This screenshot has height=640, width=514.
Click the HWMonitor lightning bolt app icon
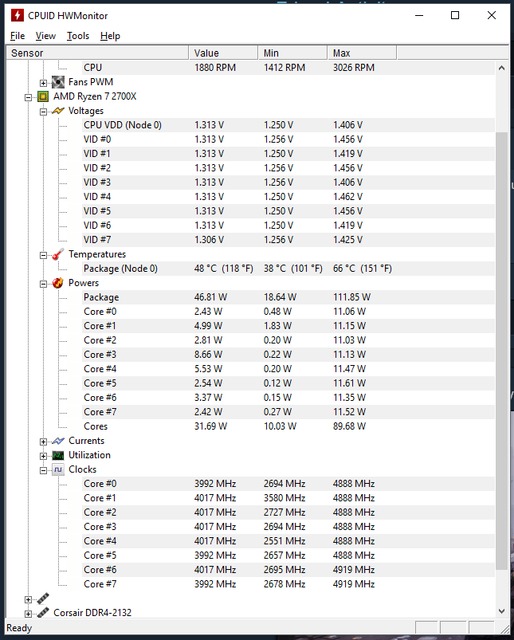pos(17,16)
